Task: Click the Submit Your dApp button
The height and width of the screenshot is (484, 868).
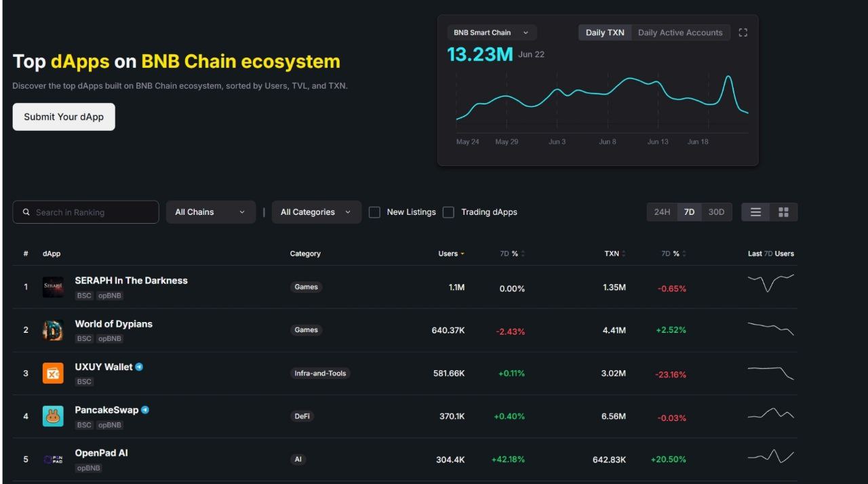Action: click(x=64, y=117)
